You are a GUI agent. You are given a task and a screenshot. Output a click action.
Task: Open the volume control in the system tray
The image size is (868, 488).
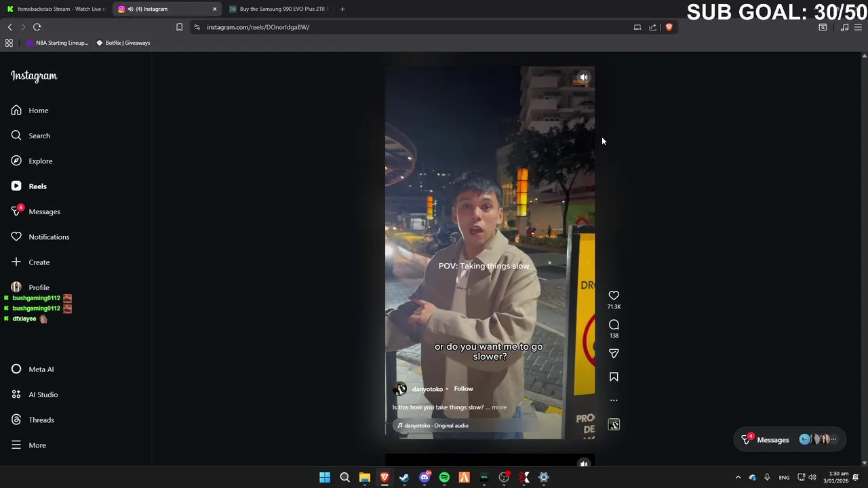point(812,477)
